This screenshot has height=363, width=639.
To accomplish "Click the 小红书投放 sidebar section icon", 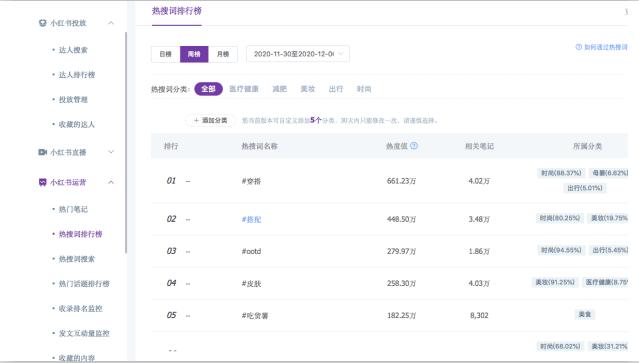I will pyautogui.click(x=42, y=23).
